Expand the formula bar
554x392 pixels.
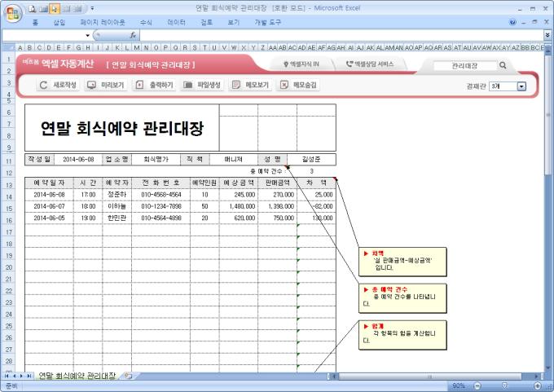[x=546, y=36]
